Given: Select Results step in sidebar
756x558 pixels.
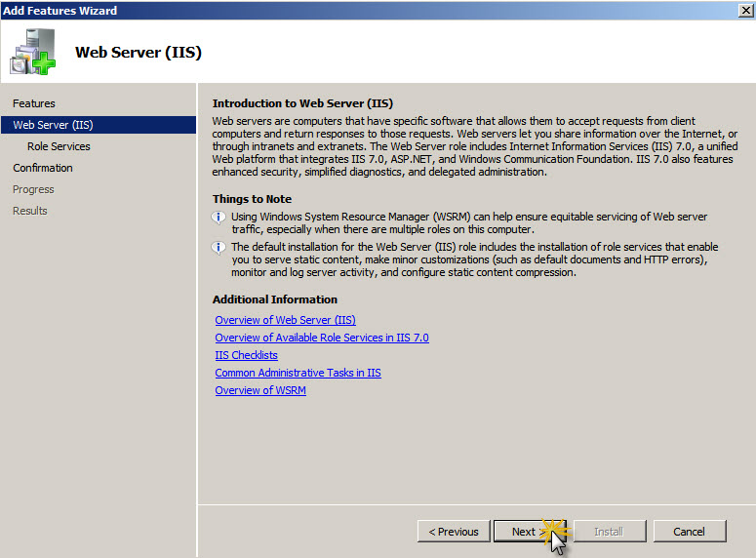Looking at the screenshot, I should [30, 211].
